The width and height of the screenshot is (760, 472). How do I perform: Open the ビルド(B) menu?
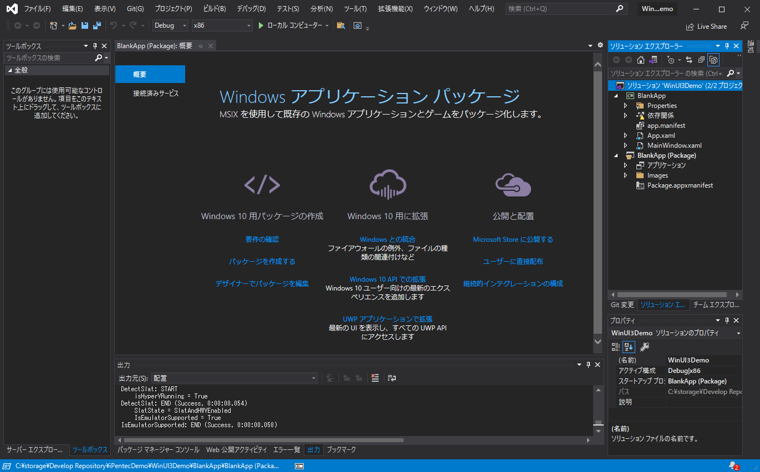coord(214,9)
